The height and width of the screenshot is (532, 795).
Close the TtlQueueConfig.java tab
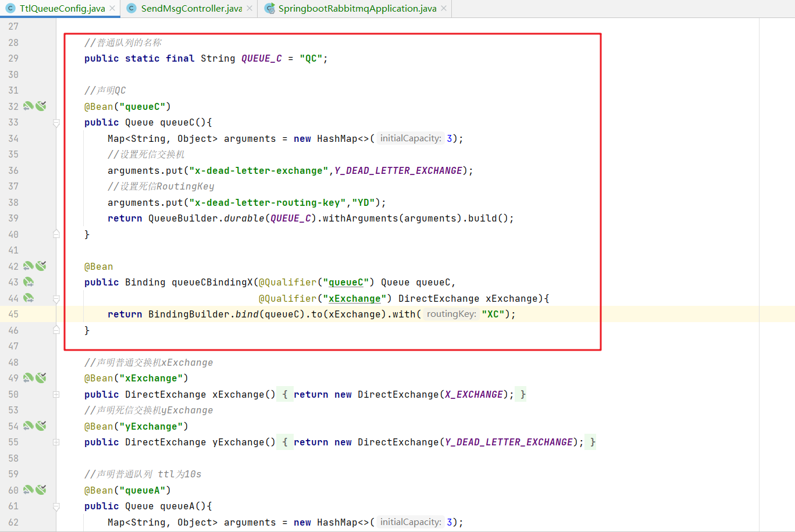[x=112, y=9]
